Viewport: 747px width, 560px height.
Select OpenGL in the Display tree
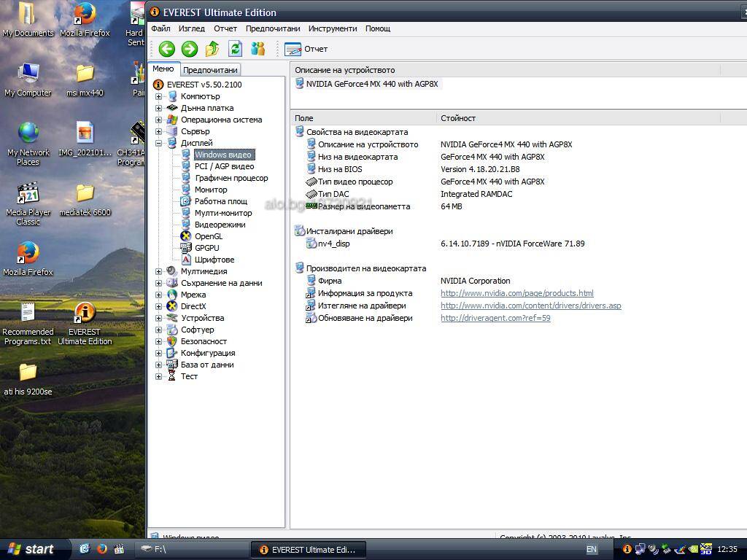click(208, 236)
